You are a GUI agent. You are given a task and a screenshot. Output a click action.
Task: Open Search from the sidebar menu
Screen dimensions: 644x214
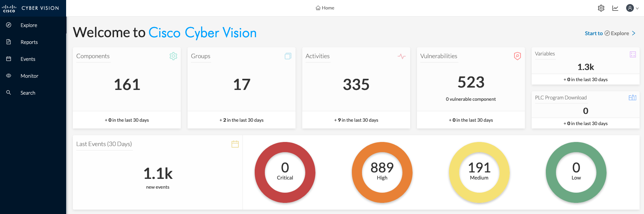28,93
